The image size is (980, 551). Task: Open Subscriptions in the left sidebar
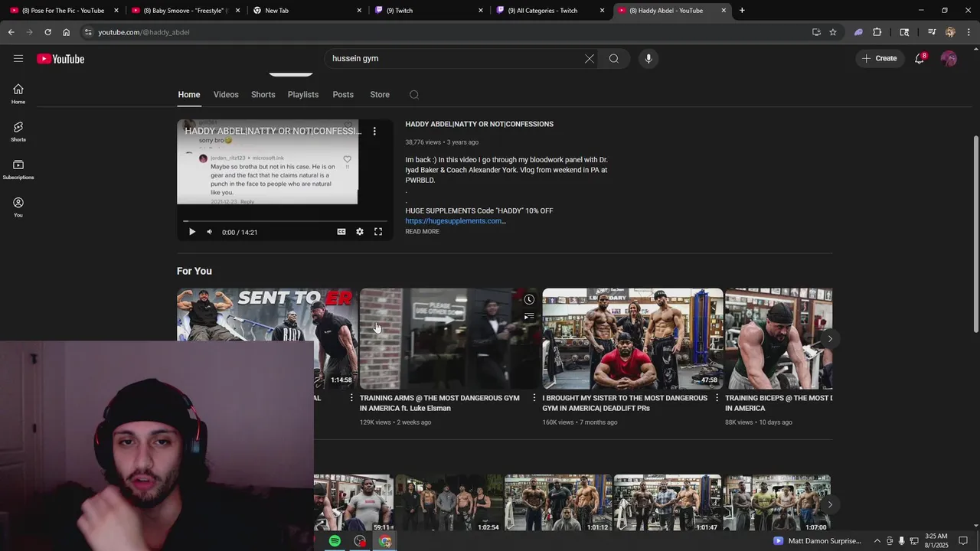pyautogui.click(x=18, y=169)
